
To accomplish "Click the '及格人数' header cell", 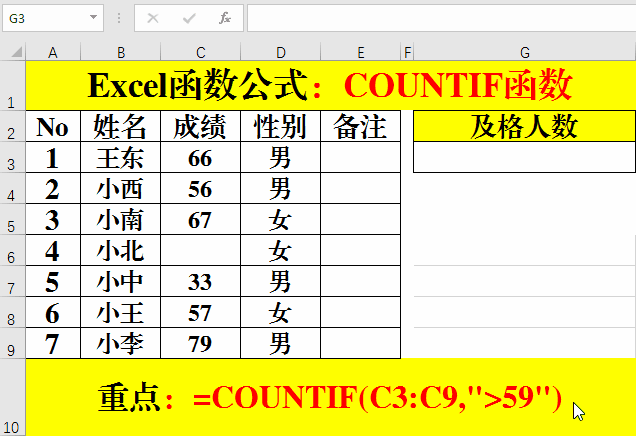I will (524, 126).
